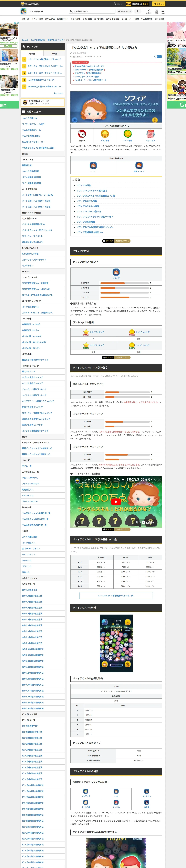Click the シンデレラ tsum icon
Screen dimensions: 186x868
86,791
